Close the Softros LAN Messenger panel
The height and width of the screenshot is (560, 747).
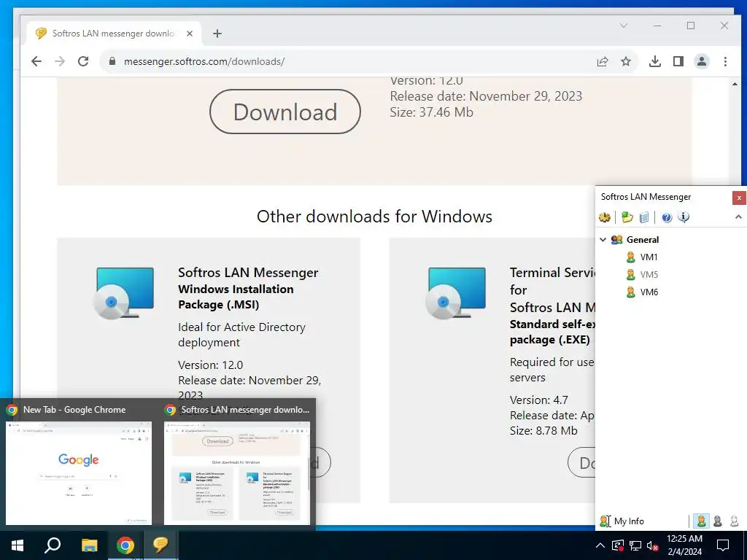tap(739, 198)
